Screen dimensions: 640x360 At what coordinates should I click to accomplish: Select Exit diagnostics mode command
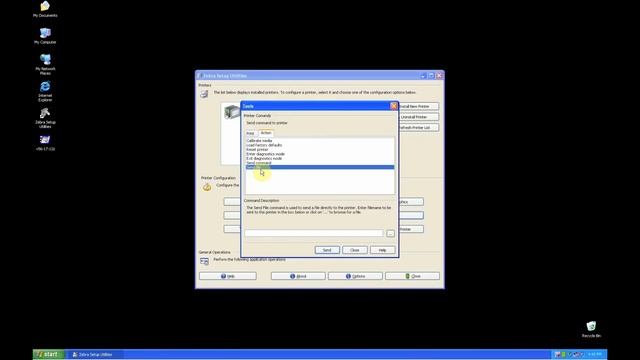tap(264, 158)
